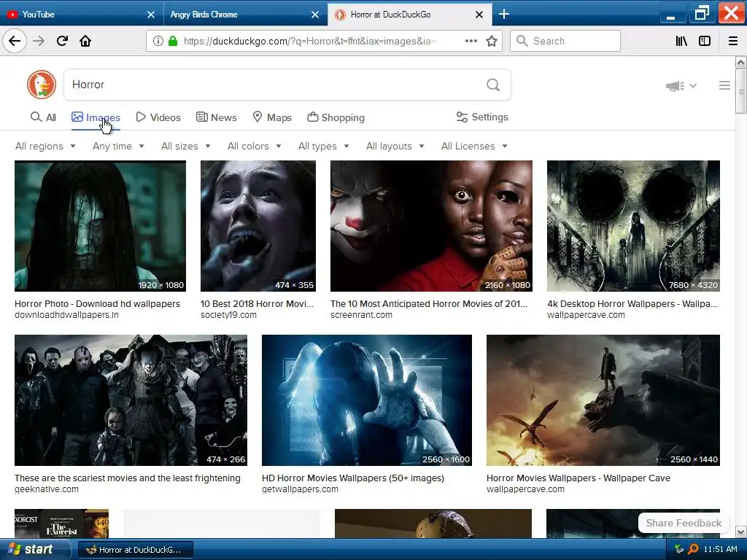Open the Exorcist image thumbnail
The image size is (747, 560).
pyautogui.click(x=61, y=524)
